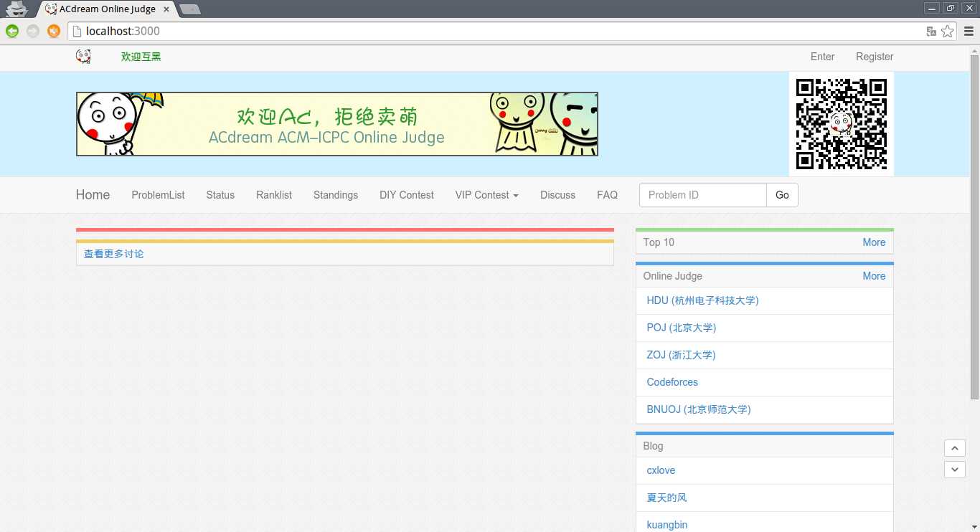Click the scroll-to-top arrow button
The image size is (980, 532).
pos(954,448)
